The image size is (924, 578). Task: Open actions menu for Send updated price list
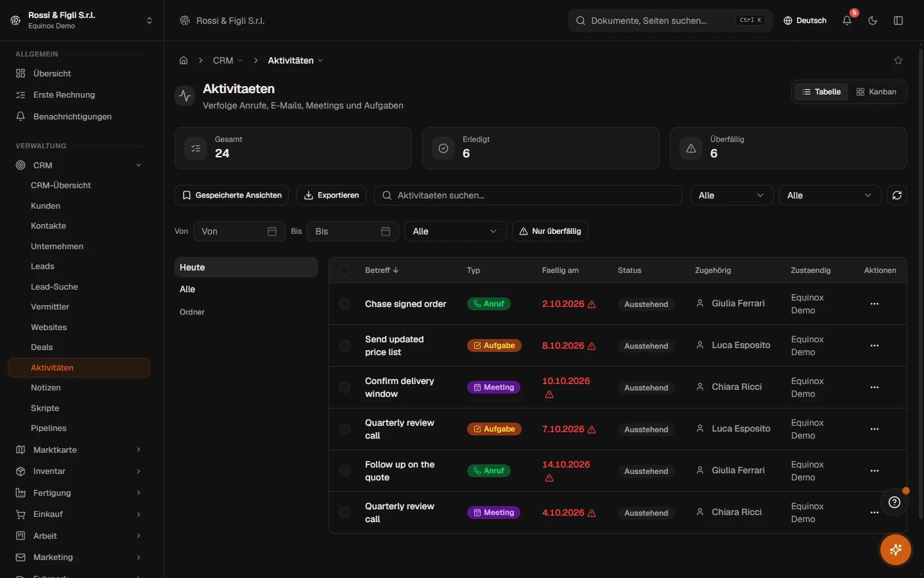click(874, 346)
